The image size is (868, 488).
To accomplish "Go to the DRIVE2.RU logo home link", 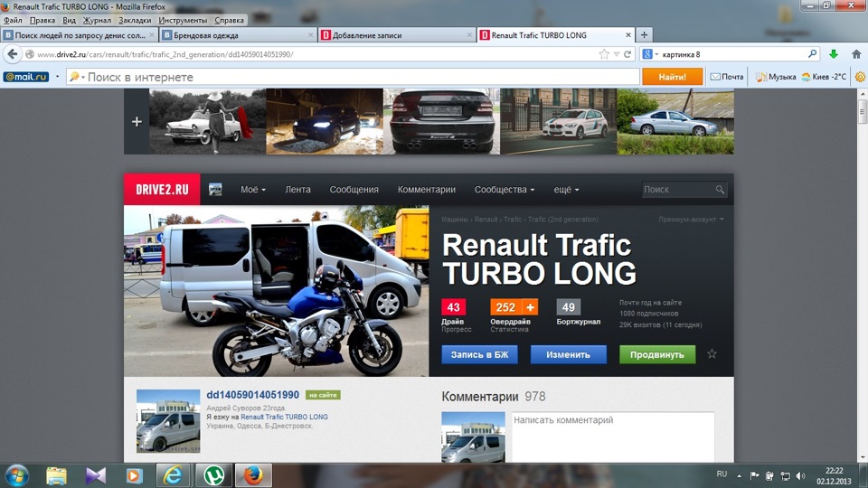I will point(162,189).
